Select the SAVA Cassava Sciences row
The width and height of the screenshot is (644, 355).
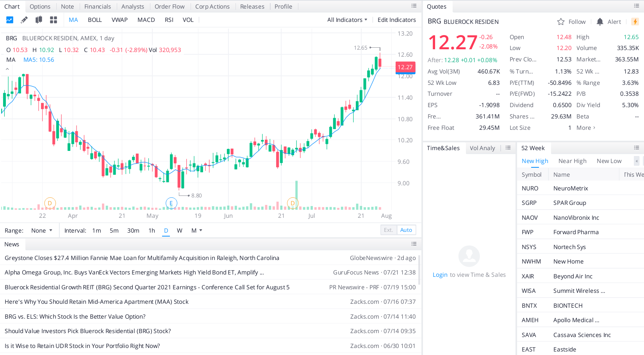[580, 335]
